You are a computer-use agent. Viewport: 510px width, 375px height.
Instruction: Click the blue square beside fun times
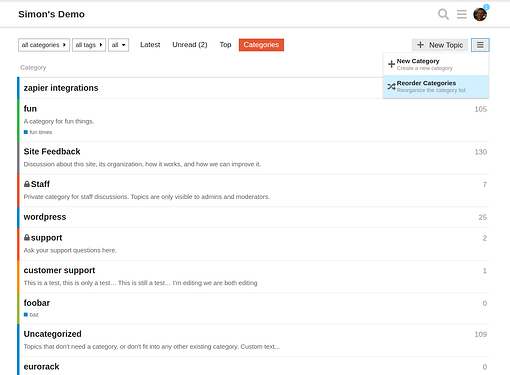tap(26, 132)
